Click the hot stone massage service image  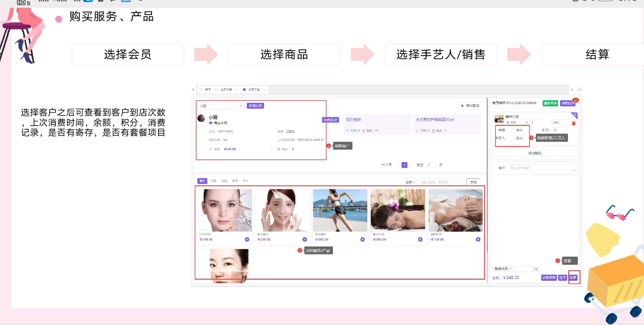tap(398, 210)
